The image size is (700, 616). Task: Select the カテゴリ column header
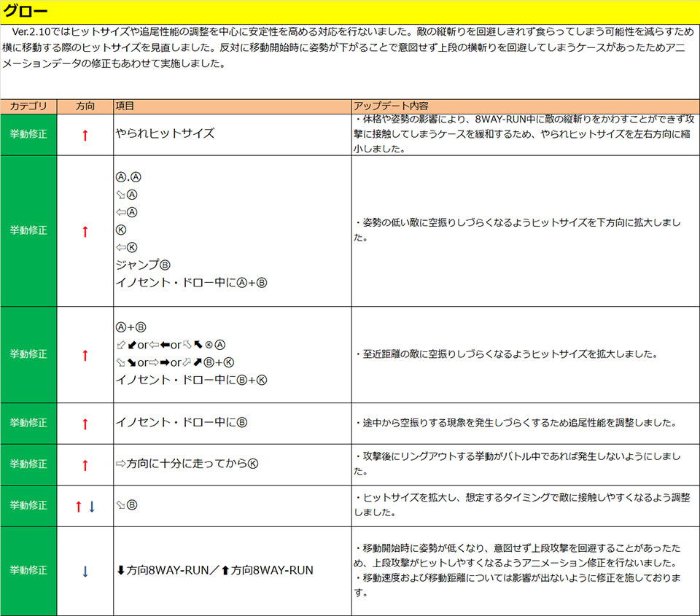[28, 106]
